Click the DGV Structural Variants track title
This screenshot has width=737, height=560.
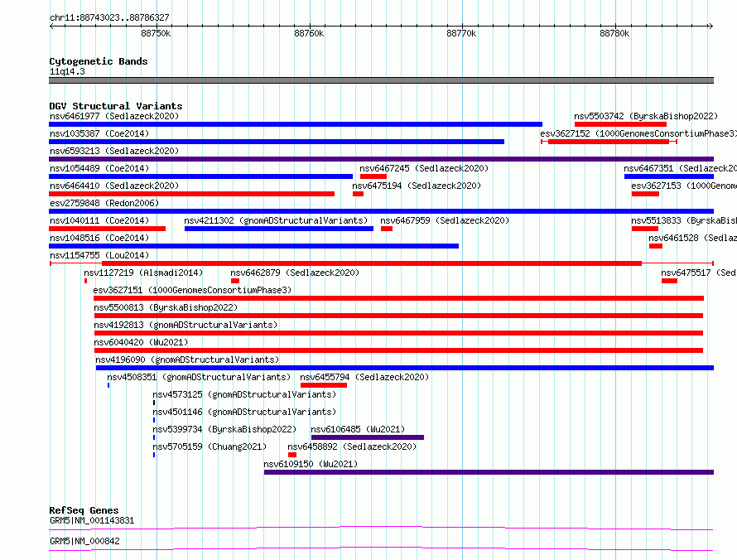click(x=116, y=106)
